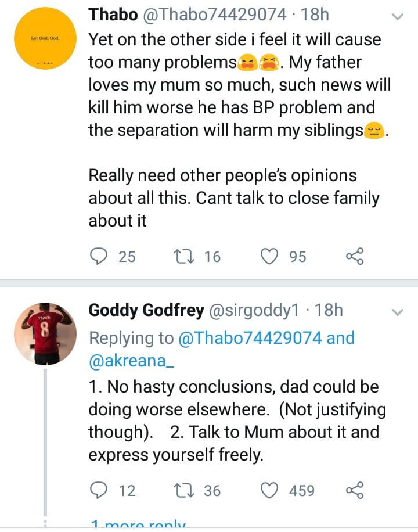Retweet Thabo's tweet
418x532 pixels.
181,256
